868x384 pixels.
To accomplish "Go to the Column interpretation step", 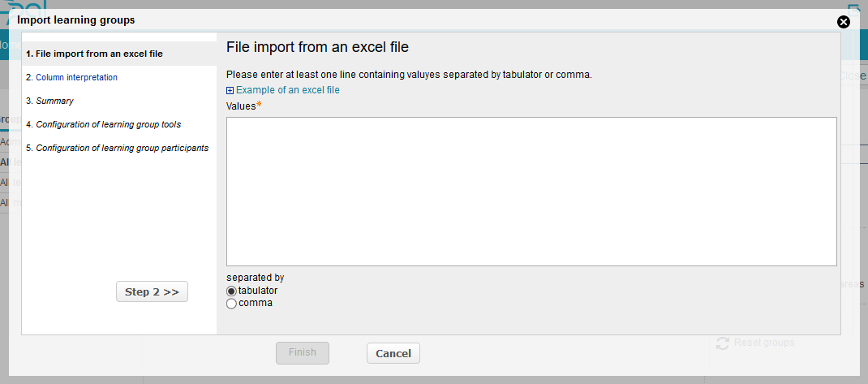I will [x=76, y=77].
